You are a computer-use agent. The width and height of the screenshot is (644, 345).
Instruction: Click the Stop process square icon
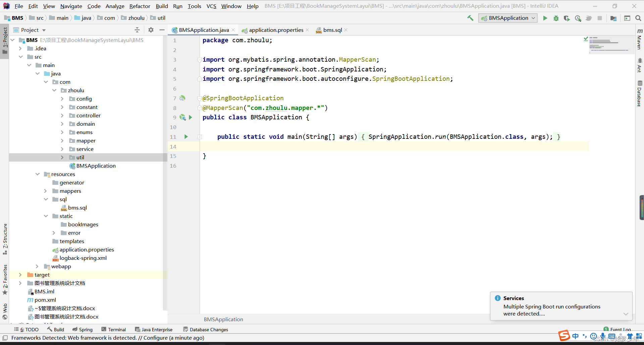point(600,18)
